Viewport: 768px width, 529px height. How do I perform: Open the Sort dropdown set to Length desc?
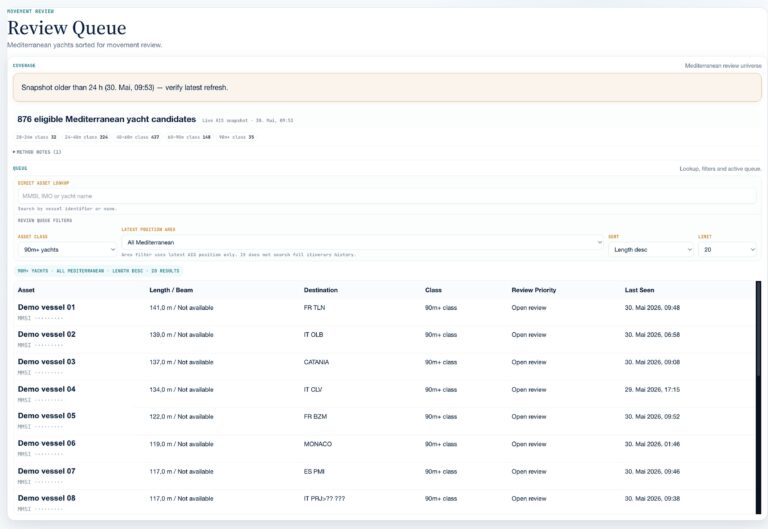click(x=651, y=250)
